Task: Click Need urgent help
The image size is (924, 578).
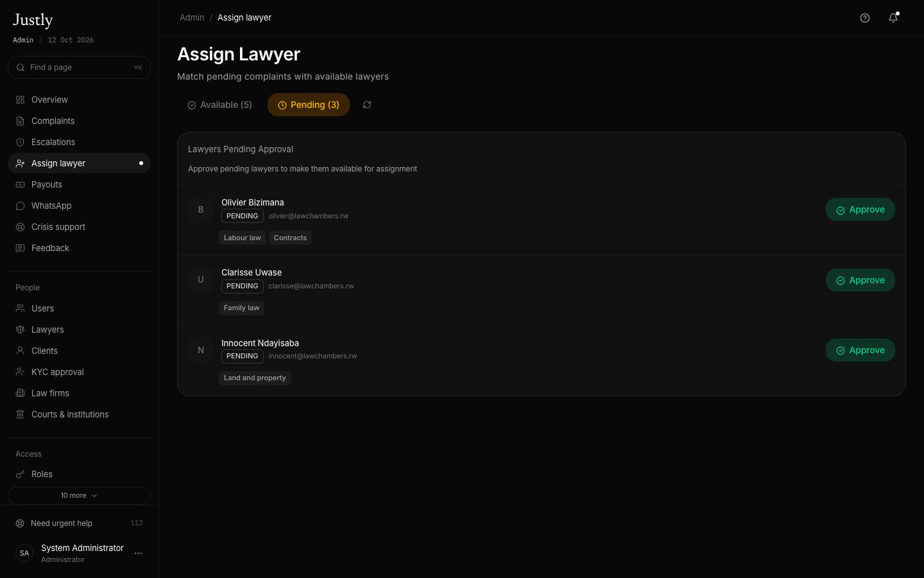Action: tap(79, 523)
